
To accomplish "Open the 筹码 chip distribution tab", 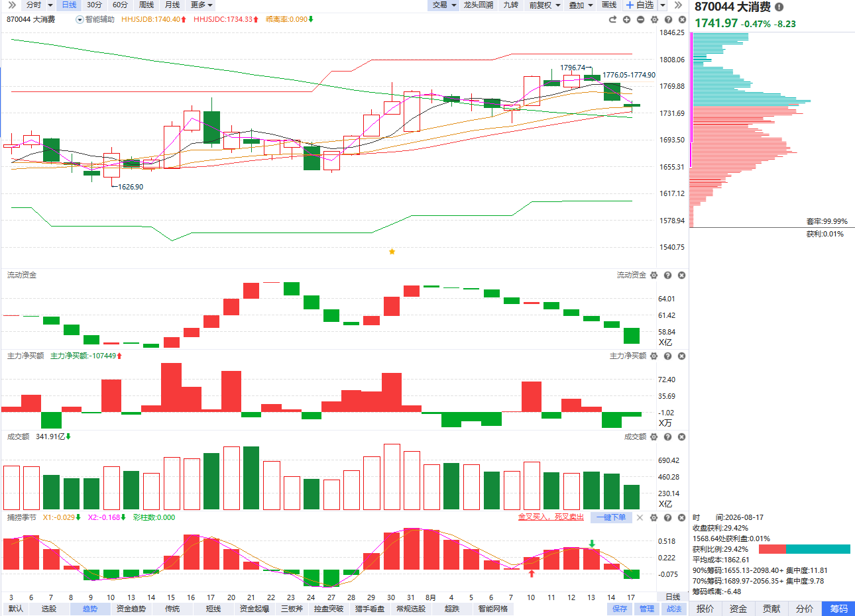I will (838, 609).
